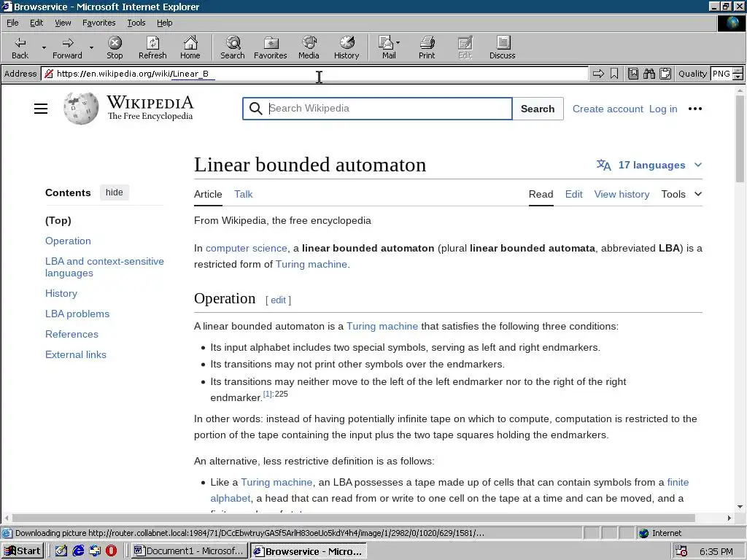
Task: Open the History toolbar button
Action: point(347,47)
